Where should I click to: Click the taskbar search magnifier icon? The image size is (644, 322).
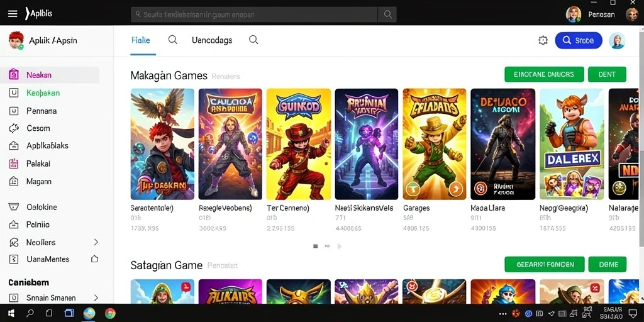coord(30,313)
